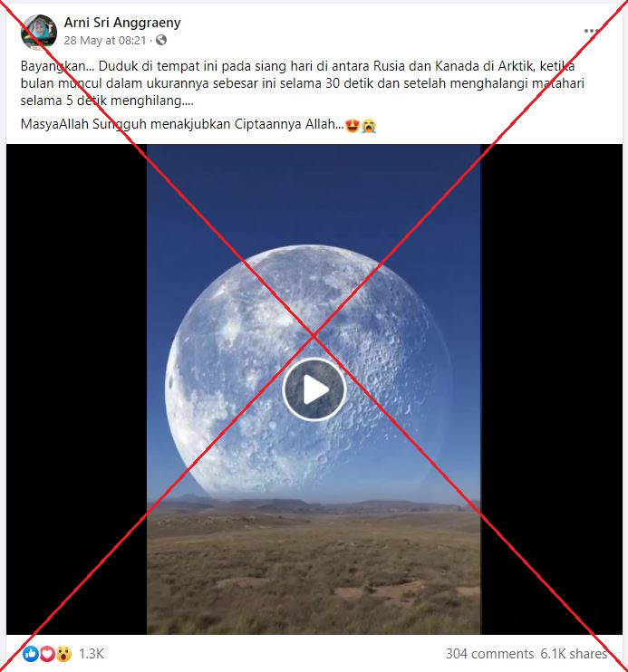Click the black area right of the video

[552, 389]
